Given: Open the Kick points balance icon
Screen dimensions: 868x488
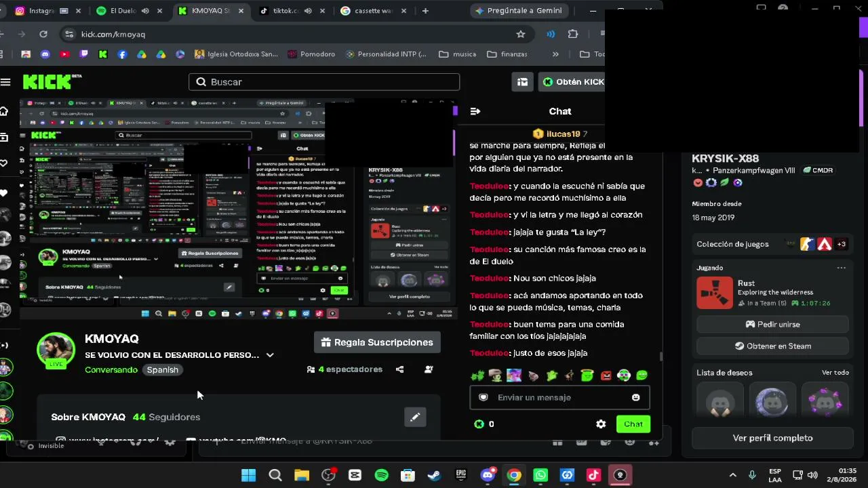Looking at the screenshot, I should [x=479, y=424].
